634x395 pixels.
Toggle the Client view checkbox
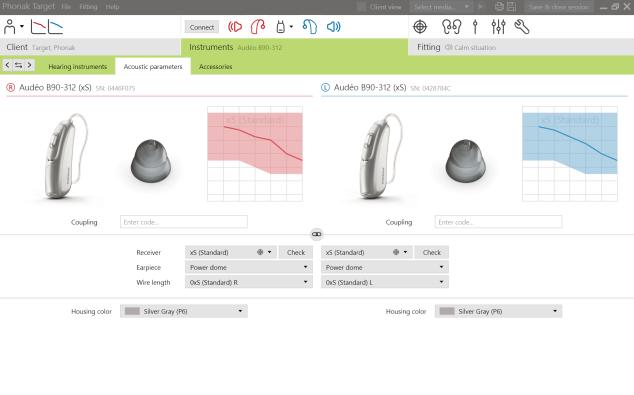pyautogui.click(x=361, y=6)
